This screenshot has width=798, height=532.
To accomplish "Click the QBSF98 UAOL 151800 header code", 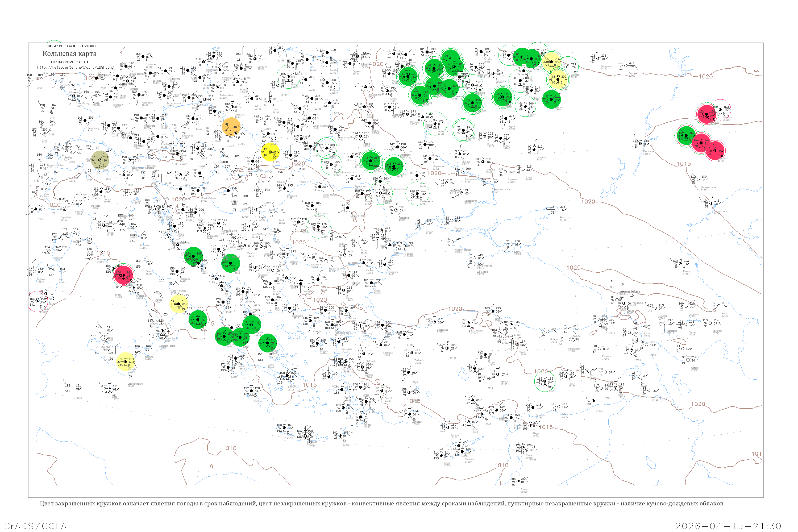I will pos(71,46).
